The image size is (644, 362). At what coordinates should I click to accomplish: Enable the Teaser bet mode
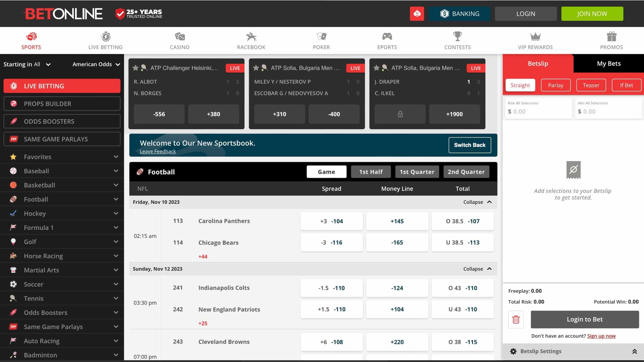tap(591, 85)
